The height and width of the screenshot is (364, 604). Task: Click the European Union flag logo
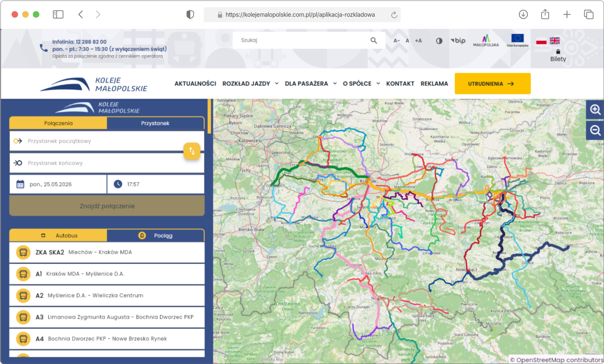[517, 40]
